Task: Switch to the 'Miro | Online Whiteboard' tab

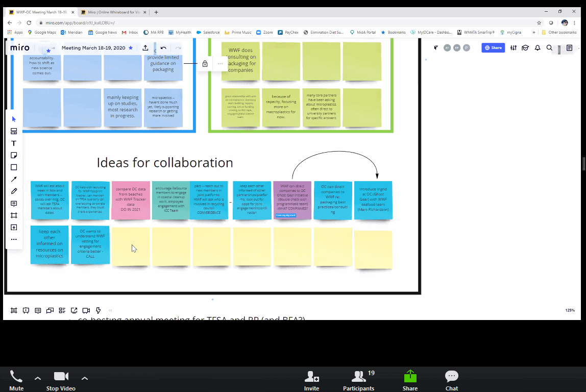Action: [x=114, y=12]
